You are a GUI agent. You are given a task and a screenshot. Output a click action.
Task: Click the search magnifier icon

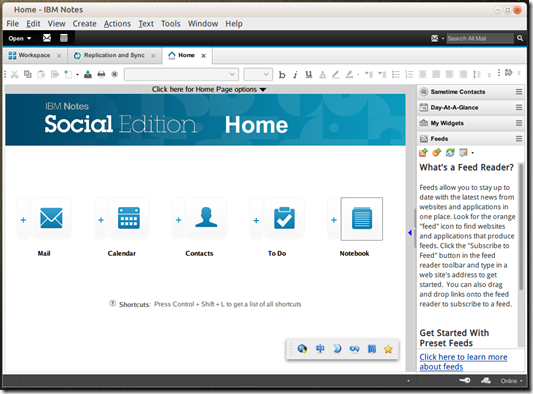520,38
